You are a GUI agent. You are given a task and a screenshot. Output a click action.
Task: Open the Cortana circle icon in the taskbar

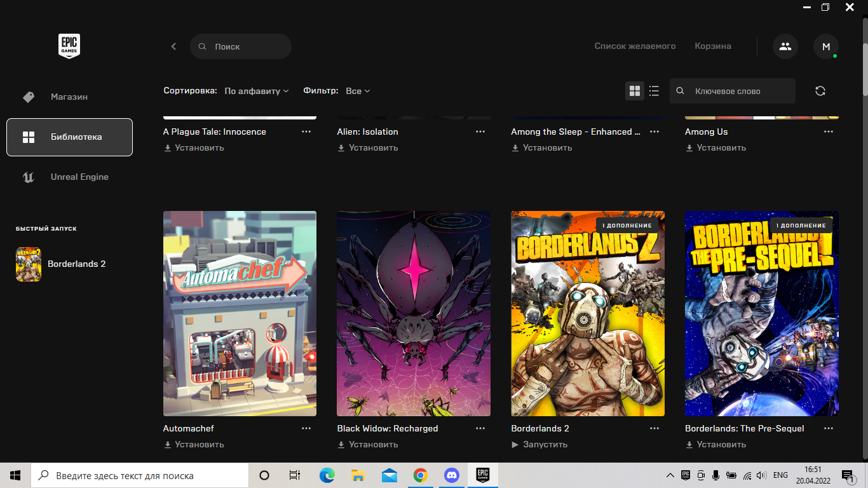(264, 475)
